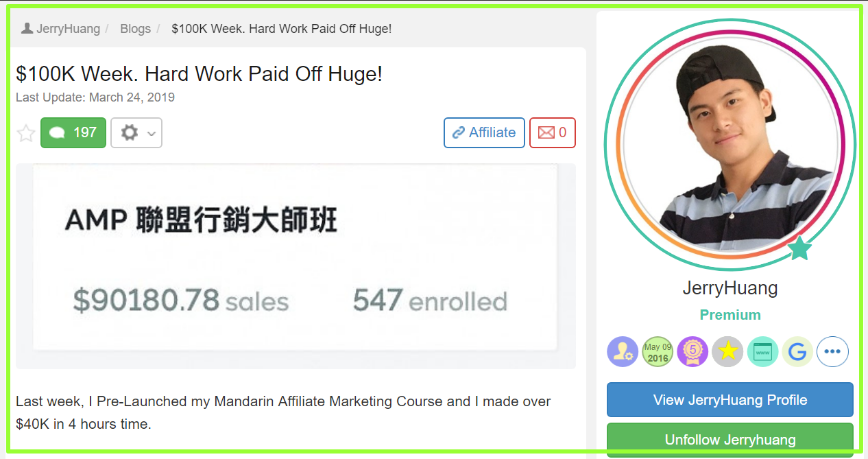Image resolution: width=868 pixels, height=459 pixels.
Task: Click the JerryHuang profile photo
Action: pyautogui.click(x=730, y=145)
